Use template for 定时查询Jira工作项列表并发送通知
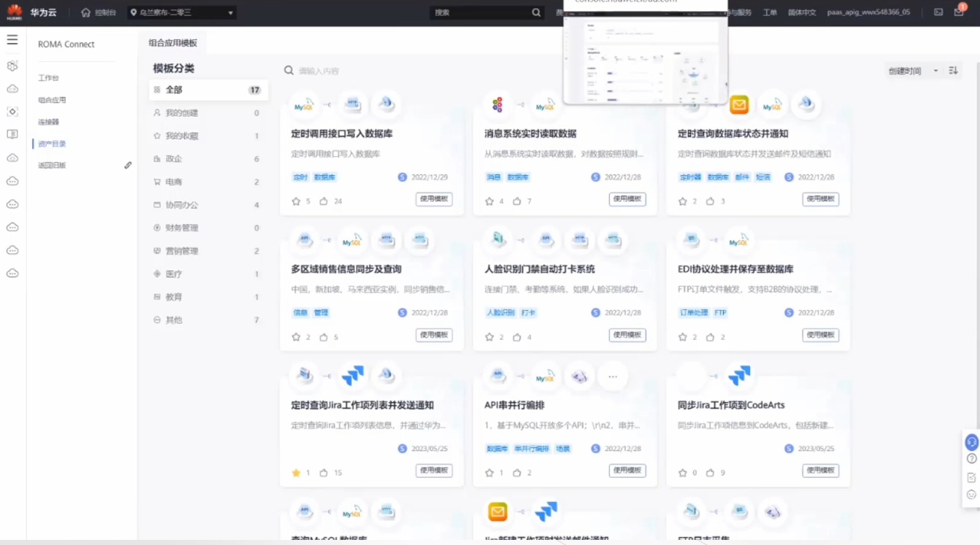This screenshot has height=545, width=980. pyautogui.click(x=434, y=471)
